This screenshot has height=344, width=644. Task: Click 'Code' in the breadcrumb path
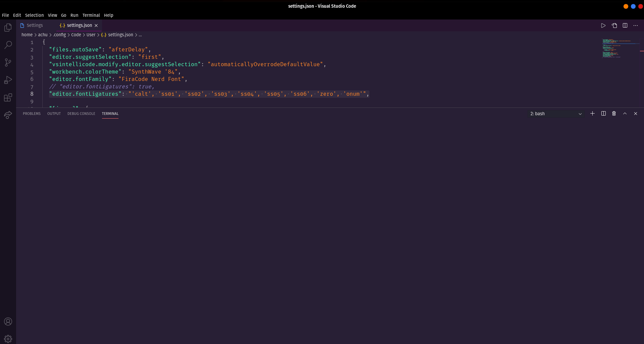tap(76, 35)
